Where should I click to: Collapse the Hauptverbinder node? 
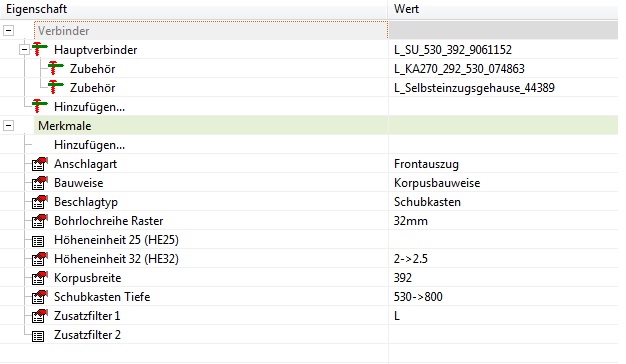[x=24, y=49]
